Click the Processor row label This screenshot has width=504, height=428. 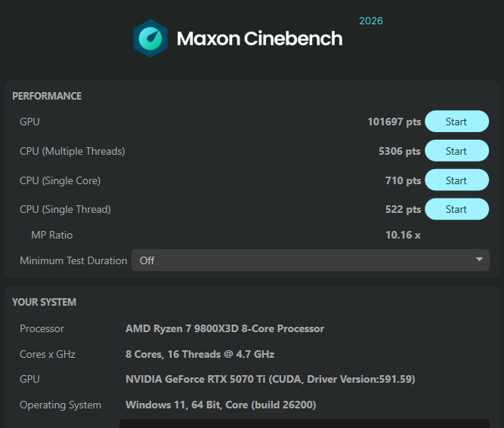[x=42, y=329]
